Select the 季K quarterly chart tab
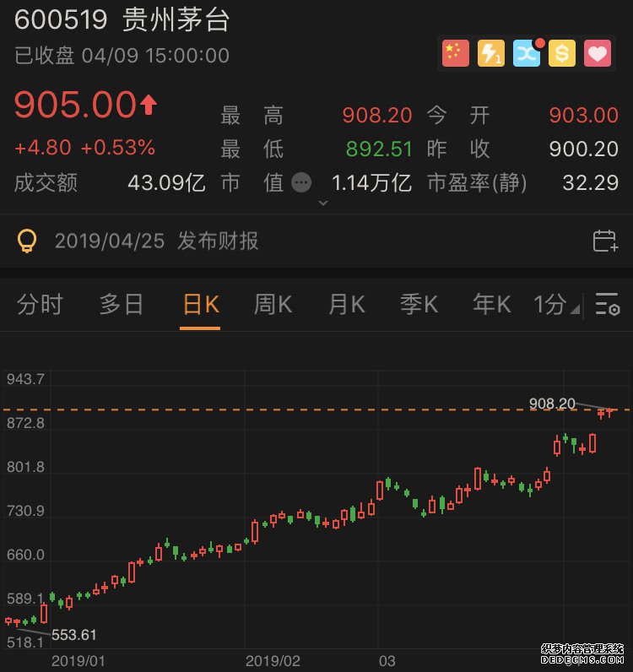633x672 pixels. click(x=419, y=305)
